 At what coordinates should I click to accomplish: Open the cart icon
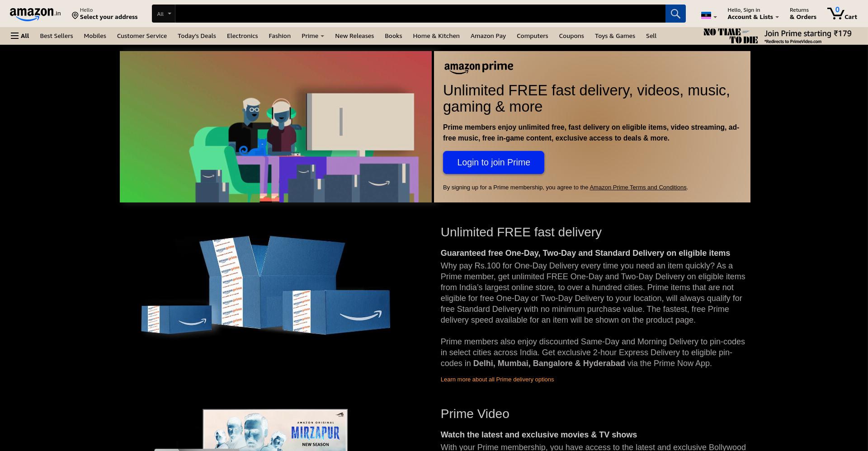tap(842, 14)
